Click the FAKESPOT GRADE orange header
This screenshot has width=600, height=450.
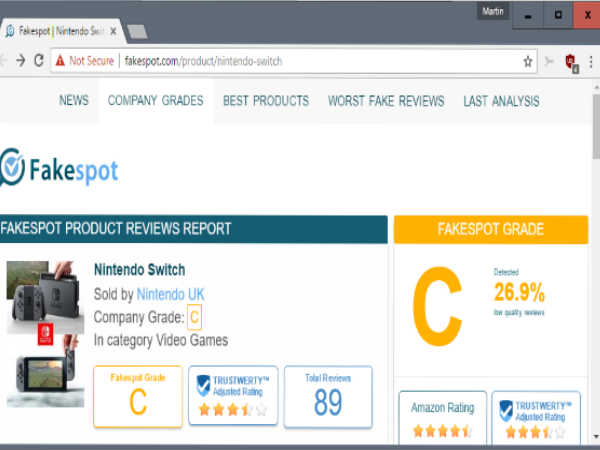pyautogui.click(x=491, y=230)
